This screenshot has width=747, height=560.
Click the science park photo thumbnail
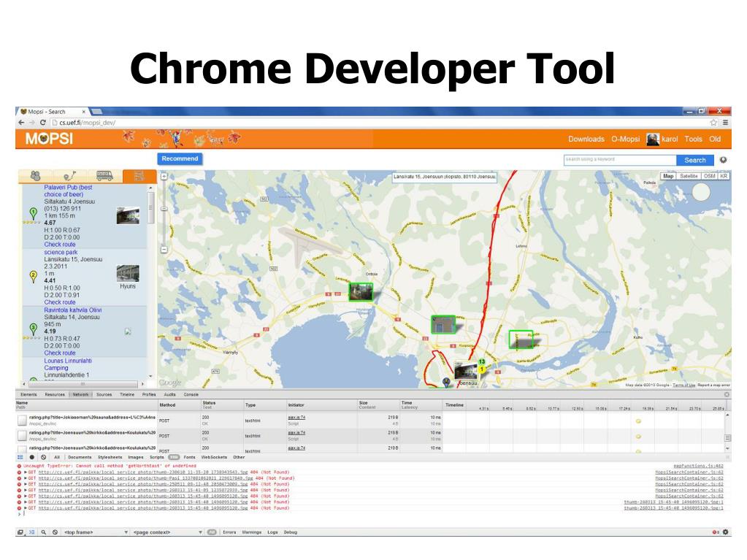tap(129, 273)
